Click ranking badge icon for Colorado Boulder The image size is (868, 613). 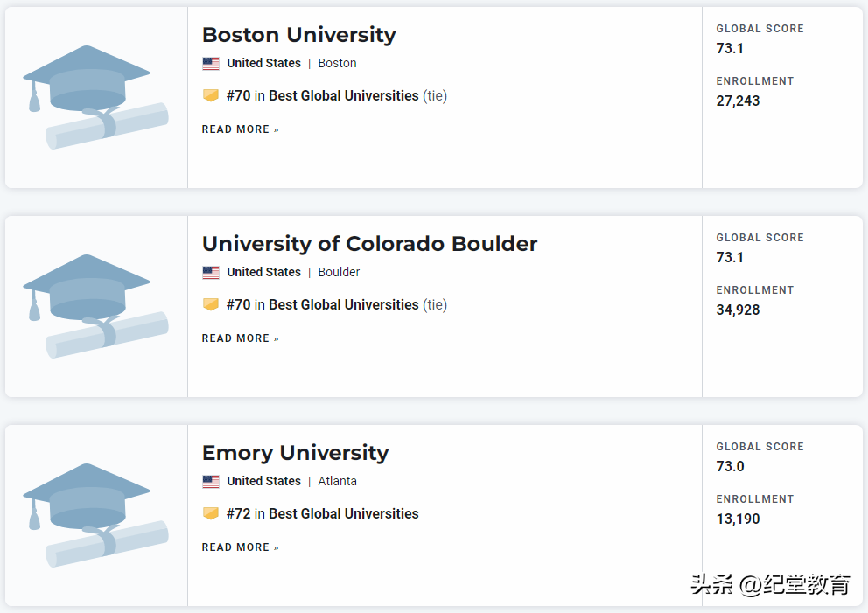point(211,304)
